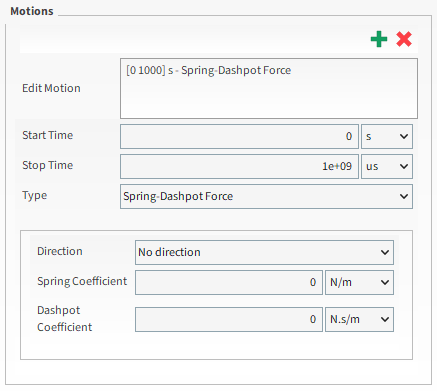Open the Spring Coefficient N/m unit dropdown

359,282
